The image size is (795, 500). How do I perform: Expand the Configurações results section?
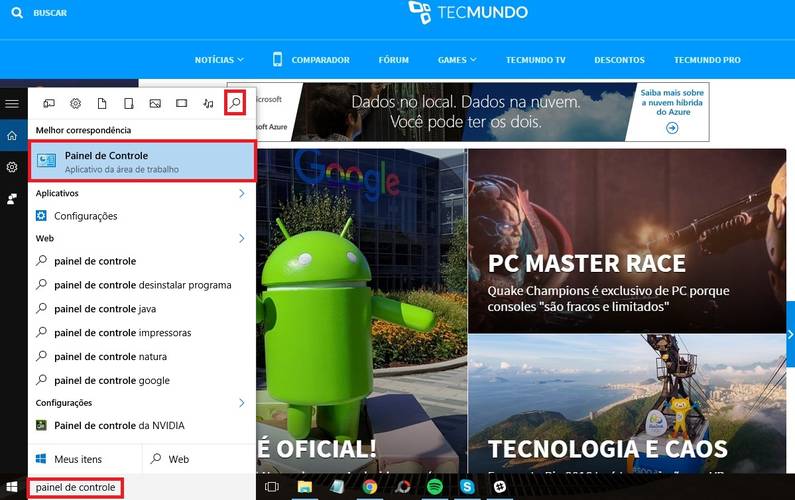click(242, 403)
